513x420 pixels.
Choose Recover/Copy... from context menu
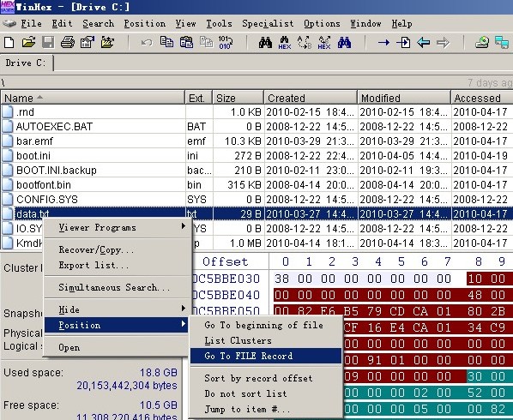118,249
